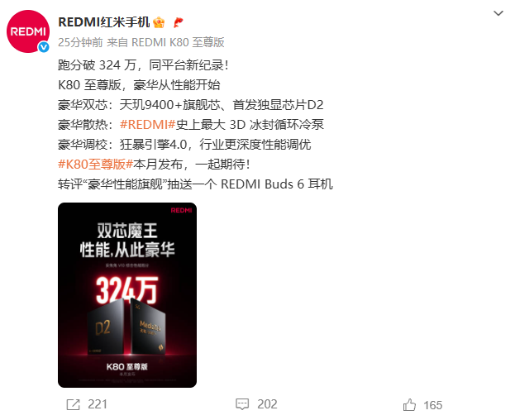Image resolution: width=515 pixels, height=420 pixels.
Task: Click the REDMI K80 至尊版 source device link
Action: (178, 42)
